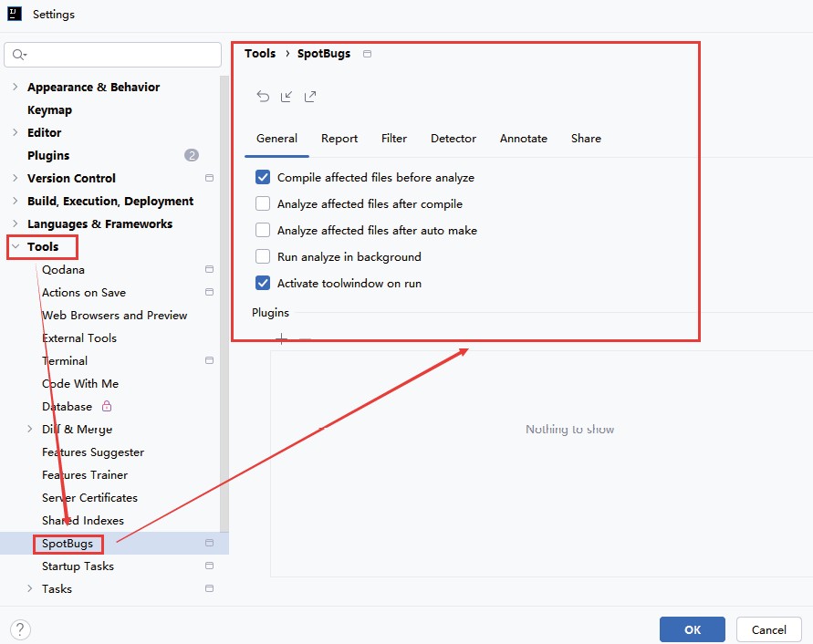Click the reset (undo arrow) icon in SpotBugs toolbar
Viewport: 813px width, 644px height.
click(x=263, y=97)
